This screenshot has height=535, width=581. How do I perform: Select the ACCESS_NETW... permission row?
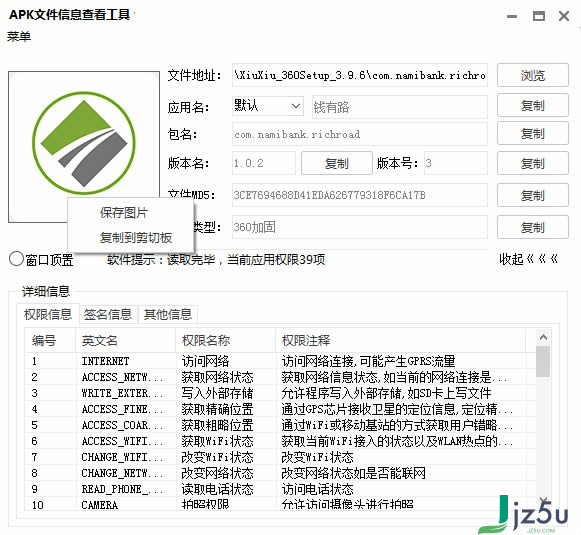tap(280, 377)
